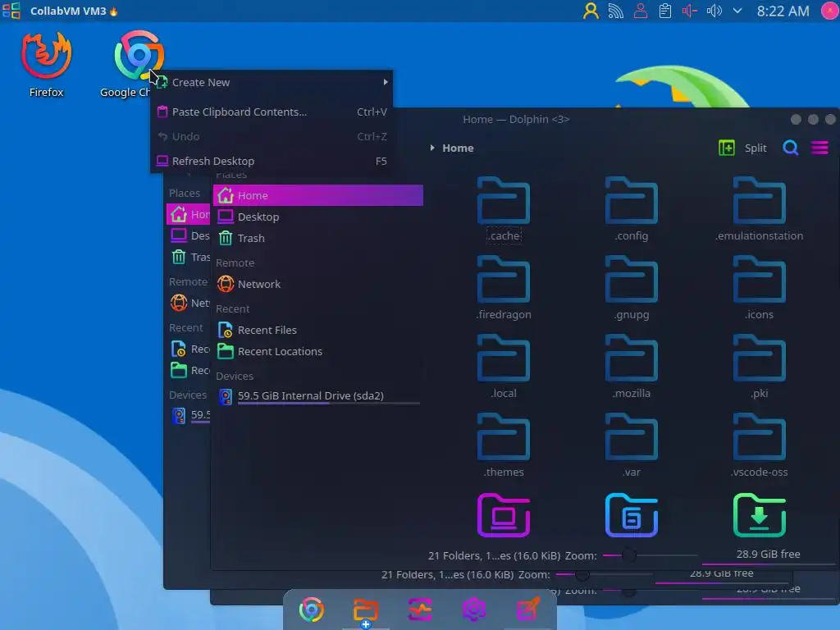Screen dimensions: 840x630
Task: Open the clipboard tray icon
Action: point(664,11)
